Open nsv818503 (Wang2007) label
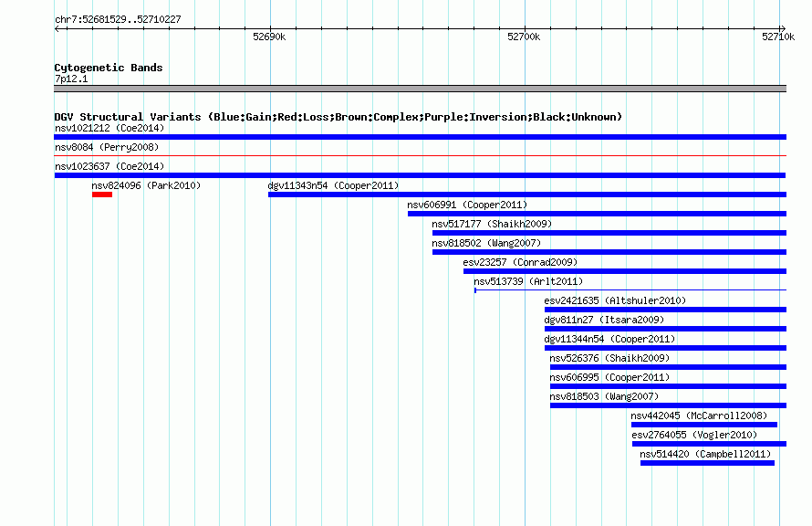This screenshot has height=526, width=812. pos(604,396)
